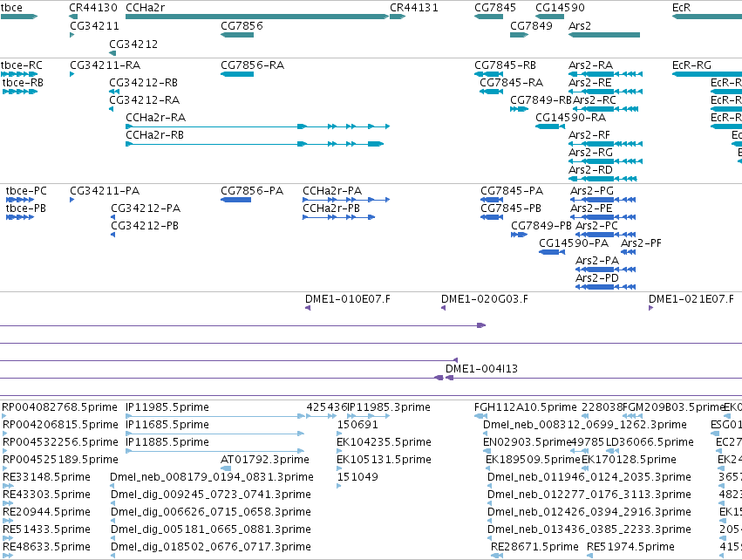Click EST RE51974.5prime
This screenshot has width=742, height=560.
pos(630,547)
